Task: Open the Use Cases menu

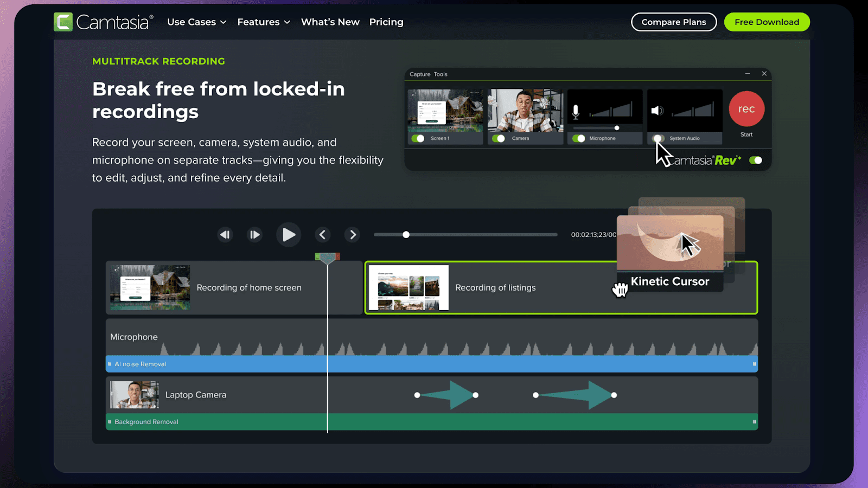Action: (197, 22)
